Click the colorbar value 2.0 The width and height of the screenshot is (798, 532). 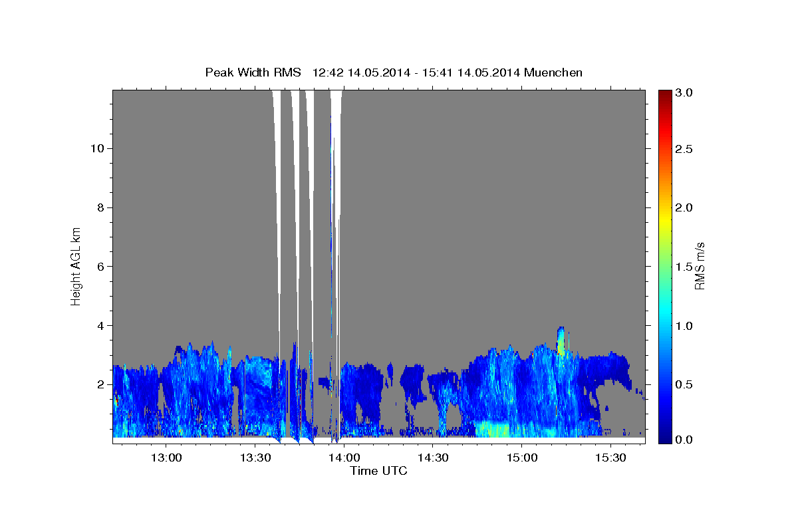(684, 207)
